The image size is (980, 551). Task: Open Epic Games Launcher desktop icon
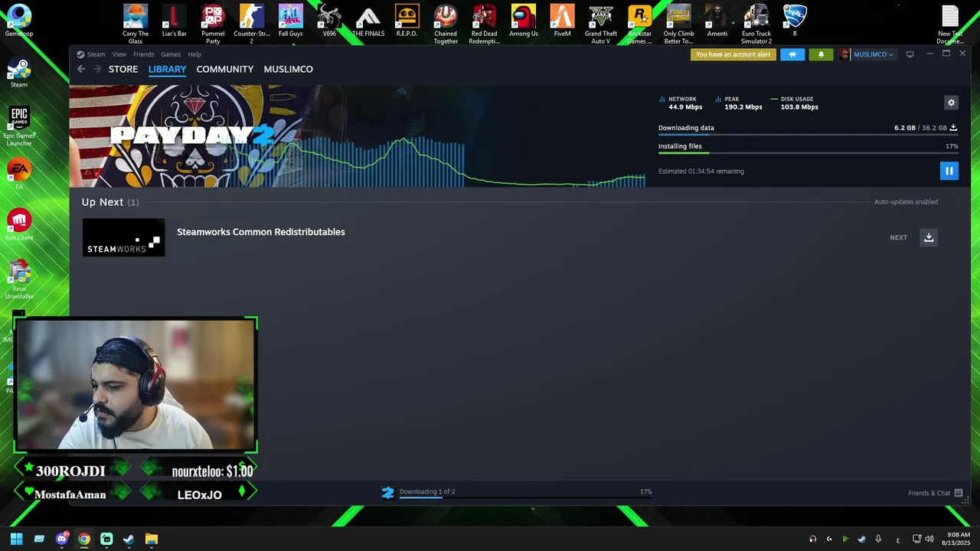click(x=19, y=126)
